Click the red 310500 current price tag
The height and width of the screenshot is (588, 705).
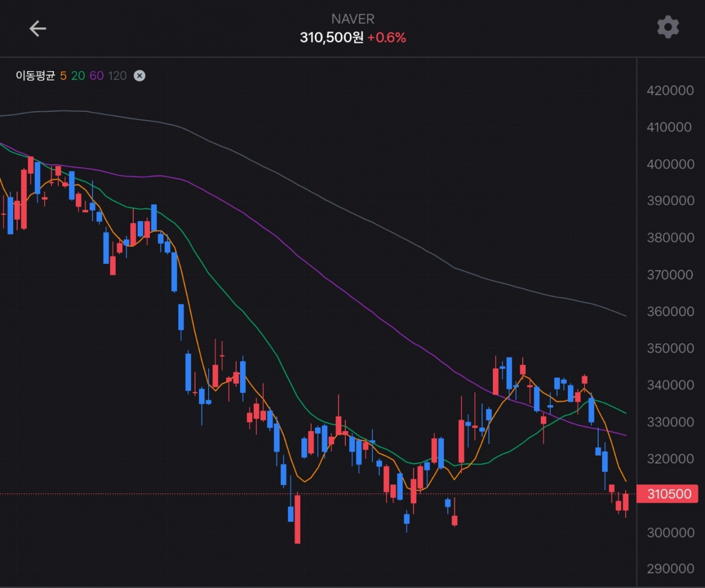(668, 494)
